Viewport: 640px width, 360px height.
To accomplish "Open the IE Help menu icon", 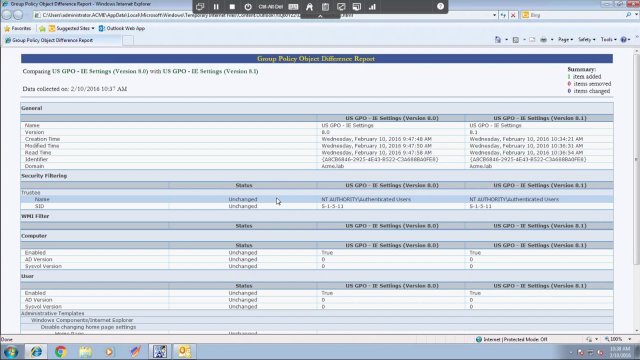I will tap(625, 40).
